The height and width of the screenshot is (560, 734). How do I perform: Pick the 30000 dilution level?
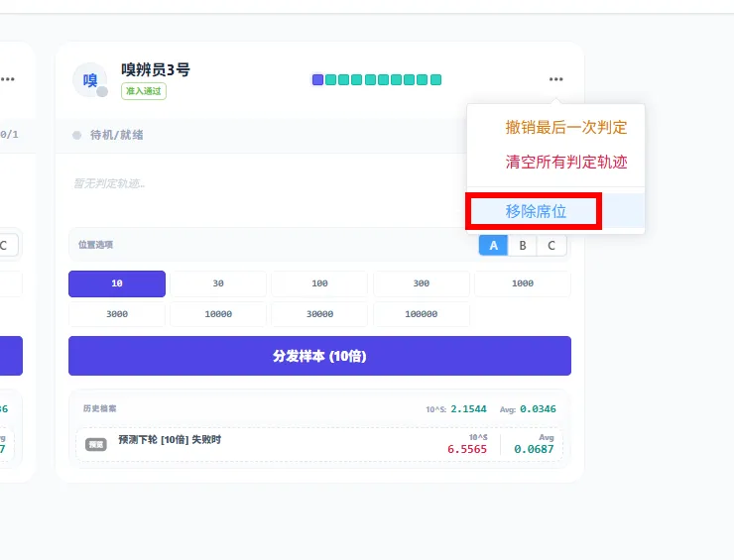(x=319, y=314)
